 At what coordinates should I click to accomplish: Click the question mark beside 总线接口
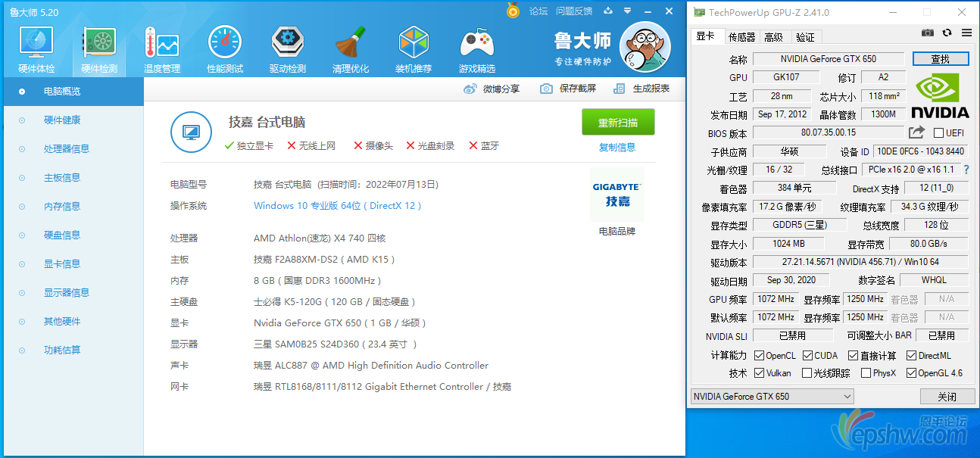point(966,170)
